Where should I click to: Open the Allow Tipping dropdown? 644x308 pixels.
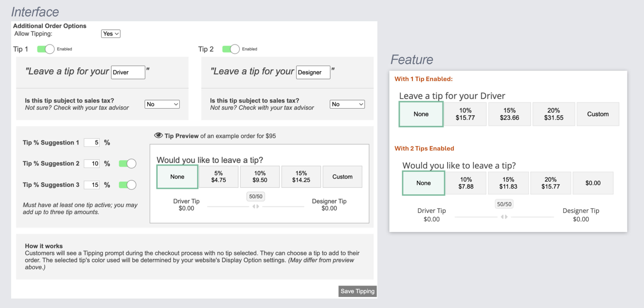click(111, 34)
